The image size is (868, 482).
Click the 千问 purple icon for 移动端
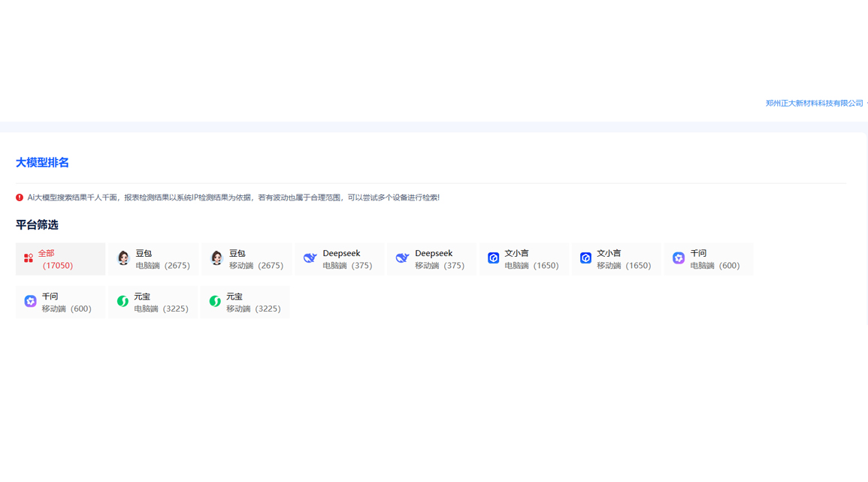point(30,302)
